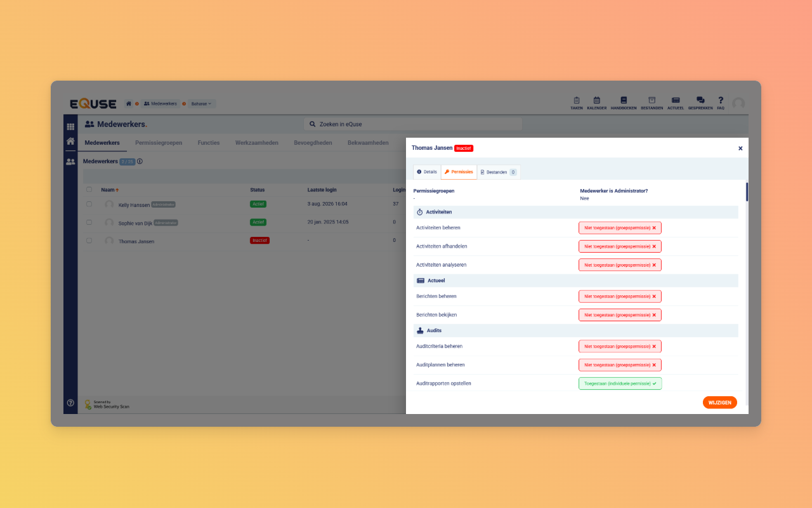Toggle the Berichten beheren permission badge
The image size is (812, 508).
tap(620, 296)
